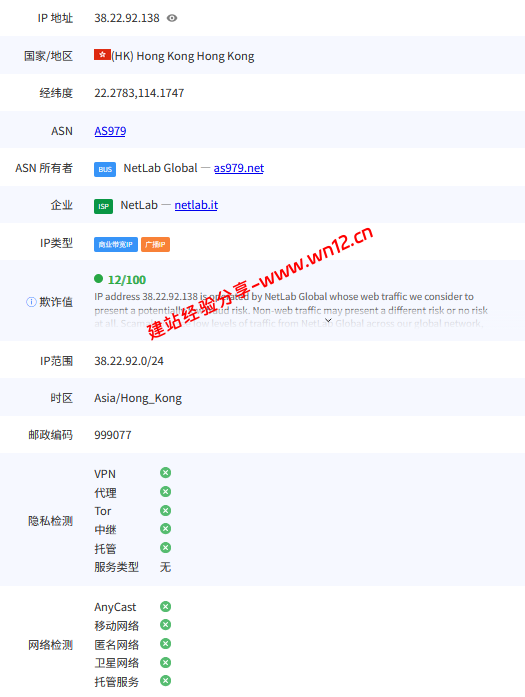Open the as979.net link
The image size is (525, 697).
click(239, 168)
